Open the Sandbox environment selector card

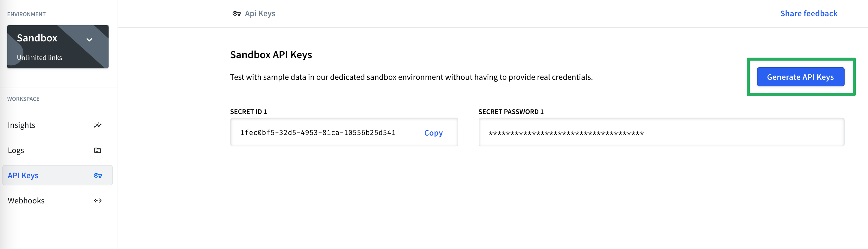(x=58, y=46)
